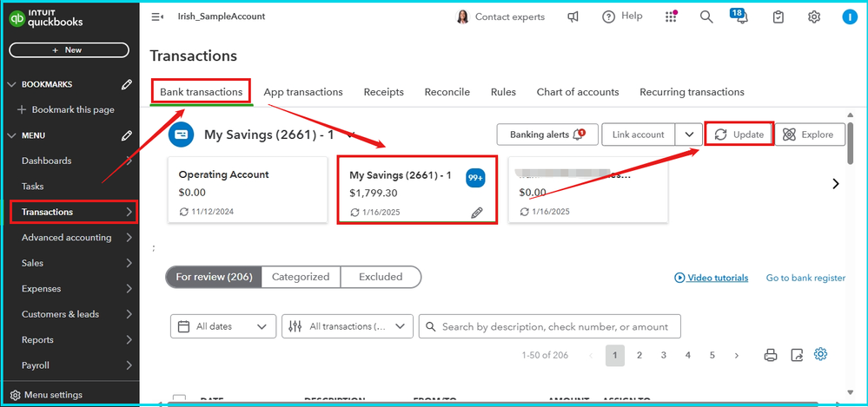Collapse the sidebar with the hamburger icon

(157, 17)
